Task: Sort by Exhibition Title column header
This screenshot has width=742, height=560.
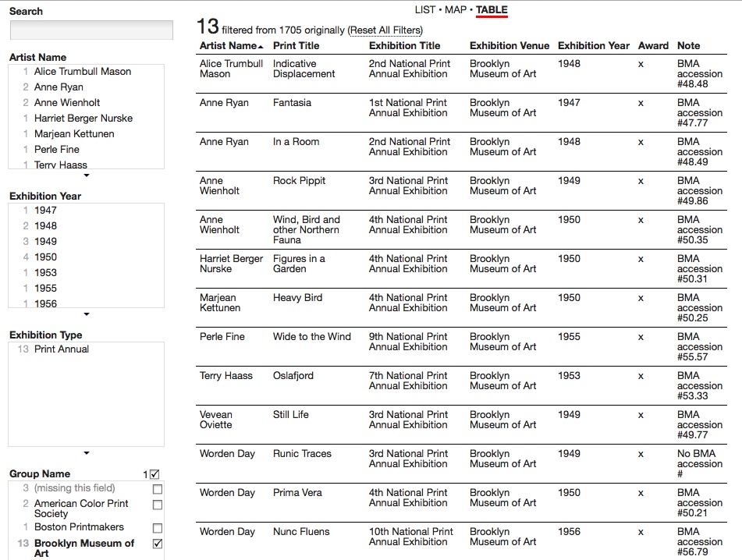Action: (405, 46)
